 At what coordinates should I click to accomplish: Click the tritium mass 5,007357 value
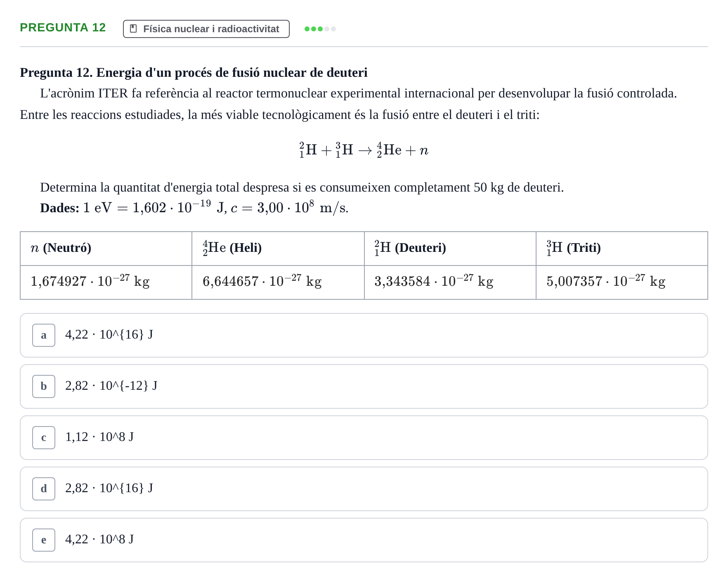(606, 281)
